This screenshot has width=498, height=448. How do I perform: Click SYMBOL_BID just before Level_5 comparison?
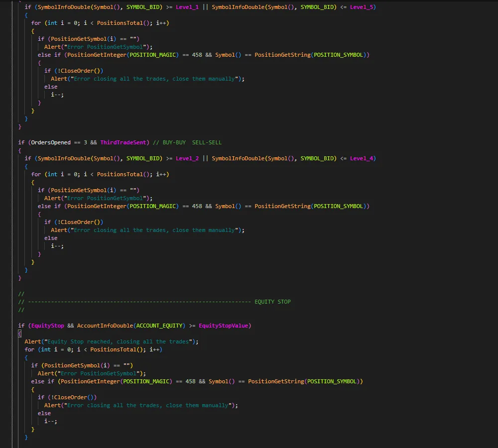pos(318,7)
